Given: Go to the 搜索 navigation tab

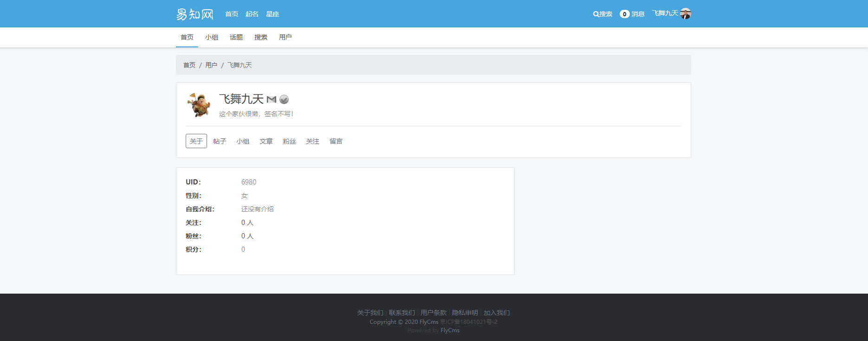Looking at the screenshot, I should click(261, 37).
